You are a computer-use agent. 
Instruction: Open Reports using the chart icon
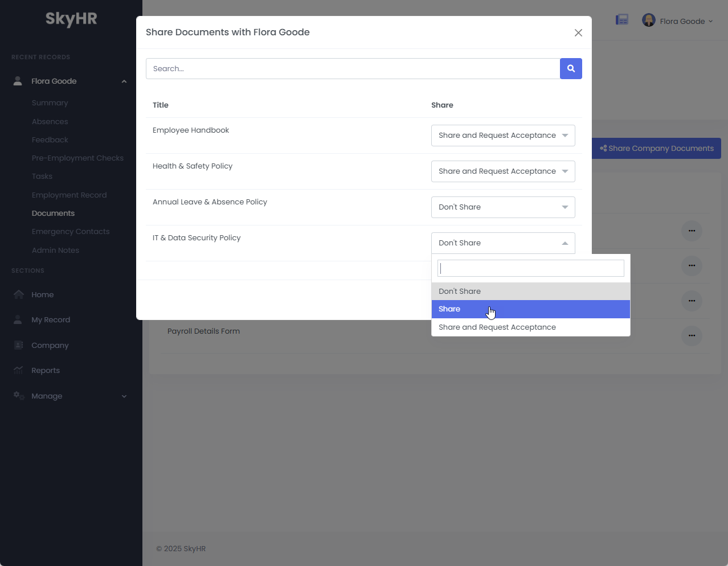point(19,370)
